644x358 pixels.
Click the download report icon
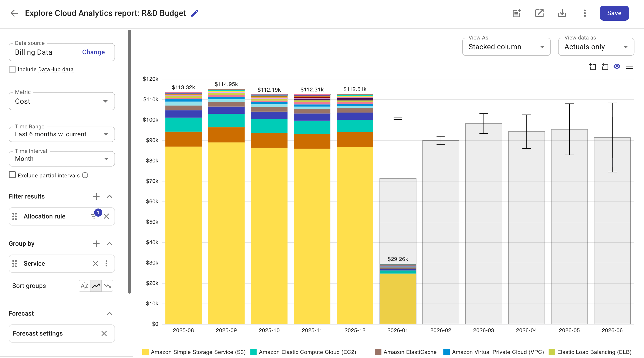562,13
